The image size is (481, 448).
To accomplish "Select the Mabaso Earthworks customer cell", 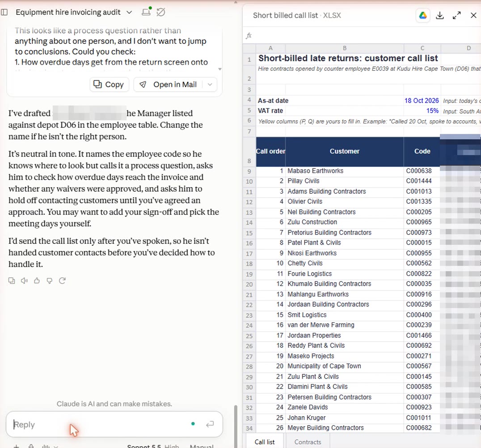I will pos(345,171).
